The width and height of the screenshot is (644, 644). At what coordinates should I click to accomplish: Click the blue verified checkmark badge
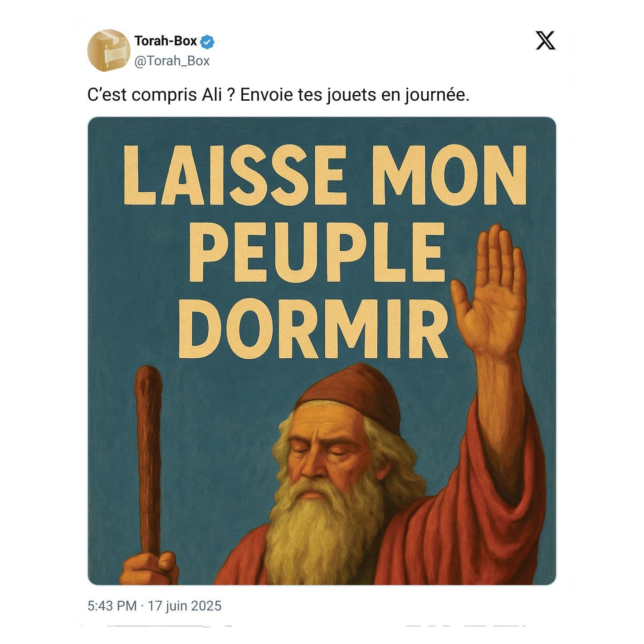208,42
